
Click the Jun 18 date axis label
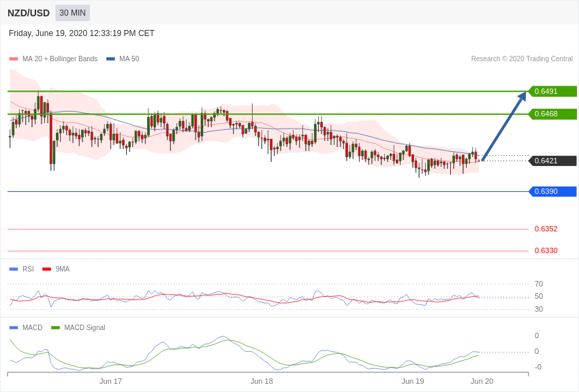[262, 381]
